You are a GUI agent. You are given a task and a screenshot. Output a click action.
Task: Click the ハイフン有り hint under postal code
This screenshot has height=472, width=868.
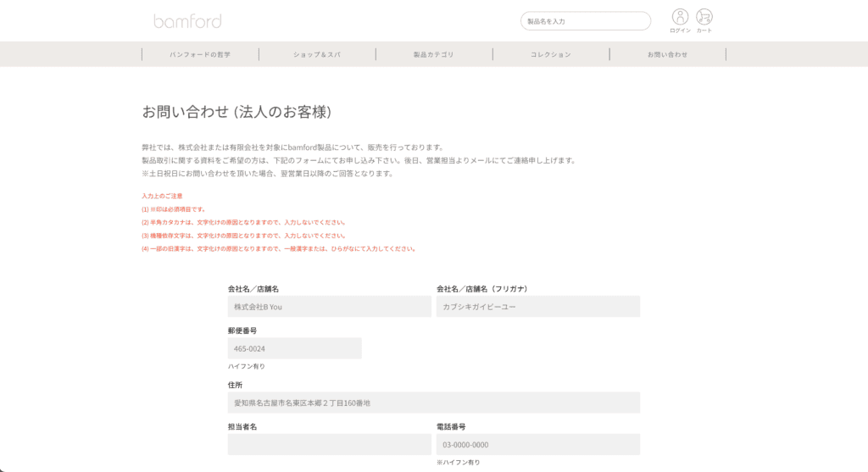(x=247, y=366)
